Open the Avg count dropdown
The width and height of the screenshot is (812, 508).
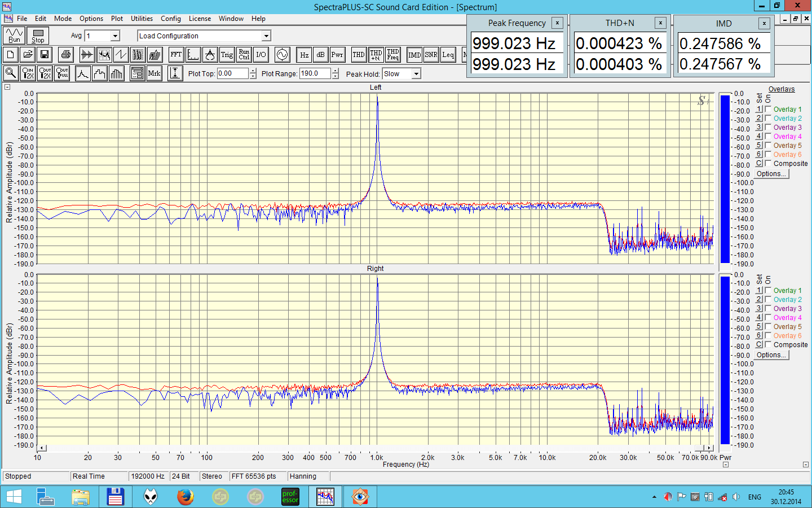(x=115, y=36)
